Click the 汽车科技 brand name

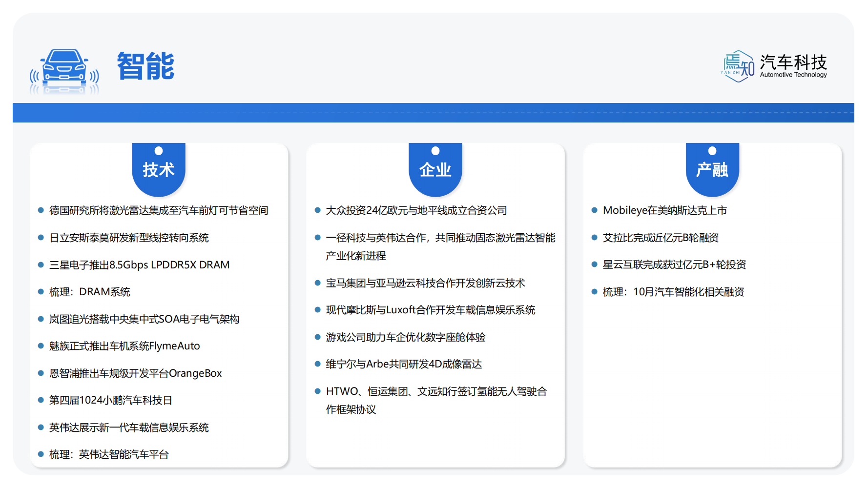(793, 62)
